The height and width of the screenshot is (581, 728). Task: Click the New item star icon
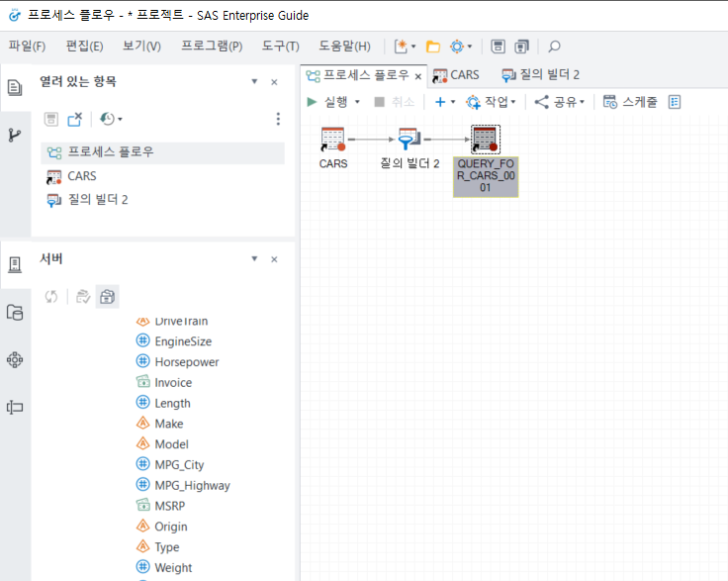coord(401,47)
